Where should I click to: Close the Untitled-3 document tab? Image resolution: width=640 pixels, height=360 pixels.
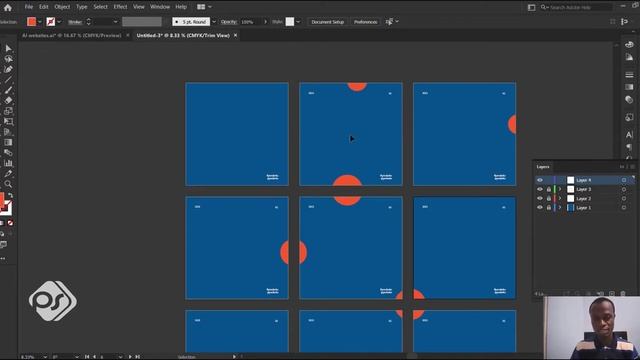click(236, 36)
